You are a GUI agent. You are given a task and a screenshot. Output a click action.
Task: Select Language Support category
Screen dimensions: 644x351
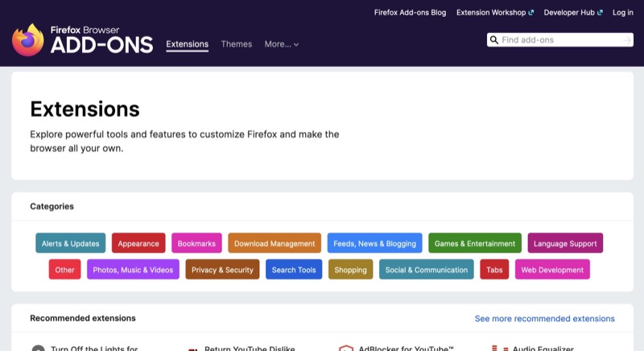(x=565, y=243)
